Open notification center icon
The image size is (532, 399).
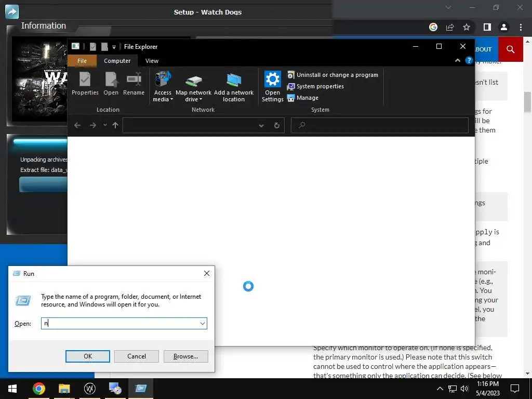515,389
